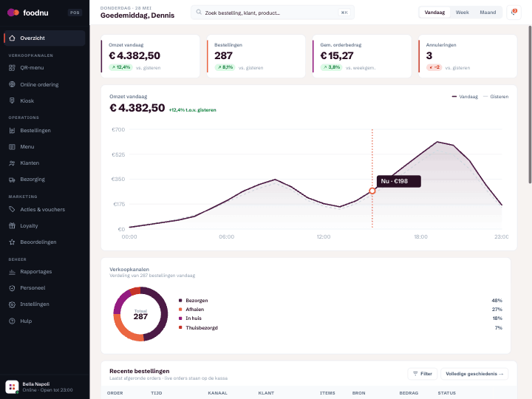The image size is (532, 399).
Task: Click the Bestellingen 287 KPI card
Action: click(256, 56)
